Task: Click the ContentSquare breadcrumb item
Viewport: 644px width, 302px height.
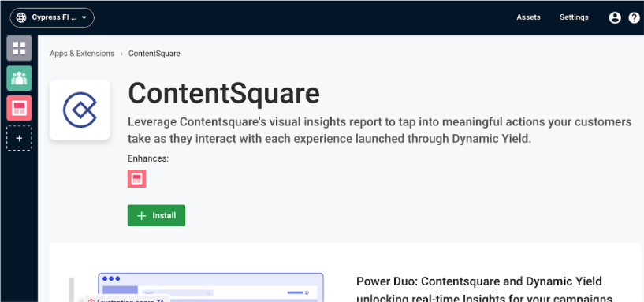Action: [154, 54]
